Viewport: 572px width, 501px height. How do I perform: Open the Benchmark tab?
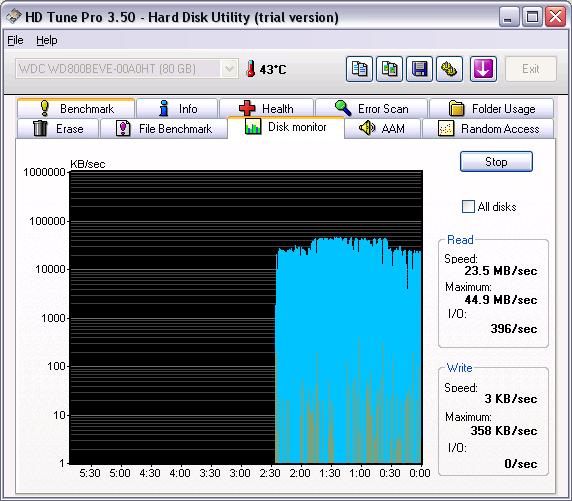[76, 108]
